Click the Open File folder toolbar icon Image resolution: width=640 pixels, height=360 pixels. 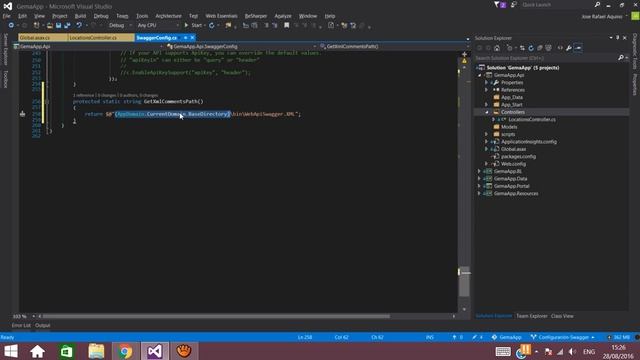click(50, 25)
